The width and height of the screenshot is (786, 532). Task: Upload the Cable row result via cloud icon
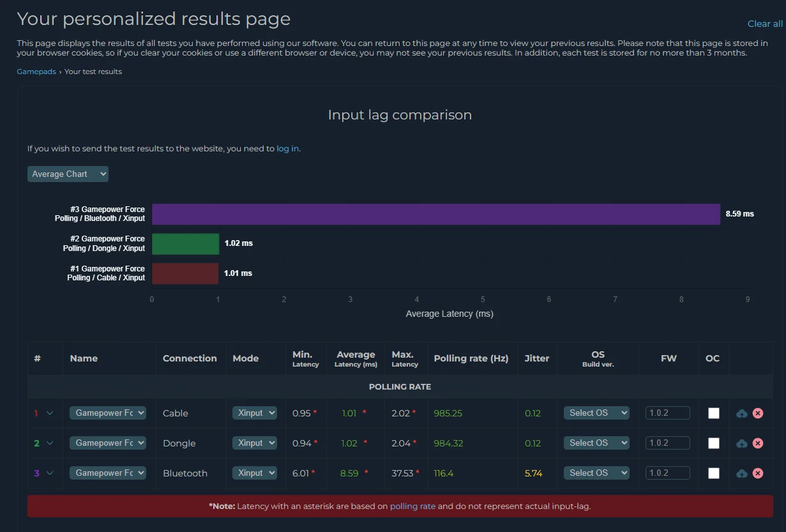tap(741, 413)
